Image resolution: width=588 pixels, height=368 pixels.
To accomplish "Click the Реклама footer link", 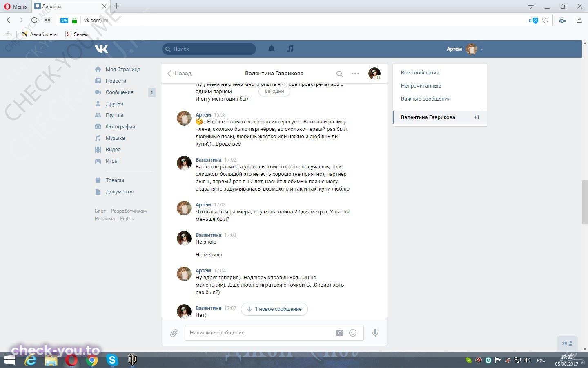I will point(105,219).
